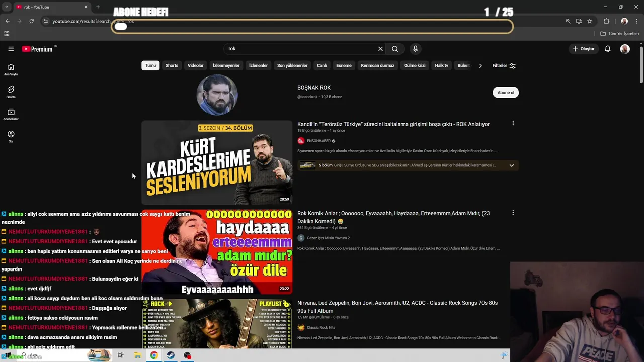Open the Siz section in sidebar
Image resolution: width=644 pixels, height=362 pixels.
point(11,137)
